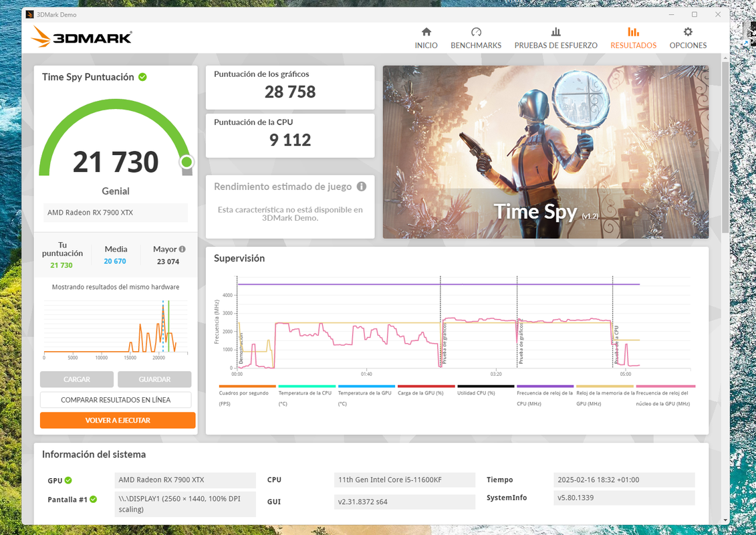This screenshot has height=535, width=756.
Task: Click the score distribution histogram chart
Action: click(116, 328)
